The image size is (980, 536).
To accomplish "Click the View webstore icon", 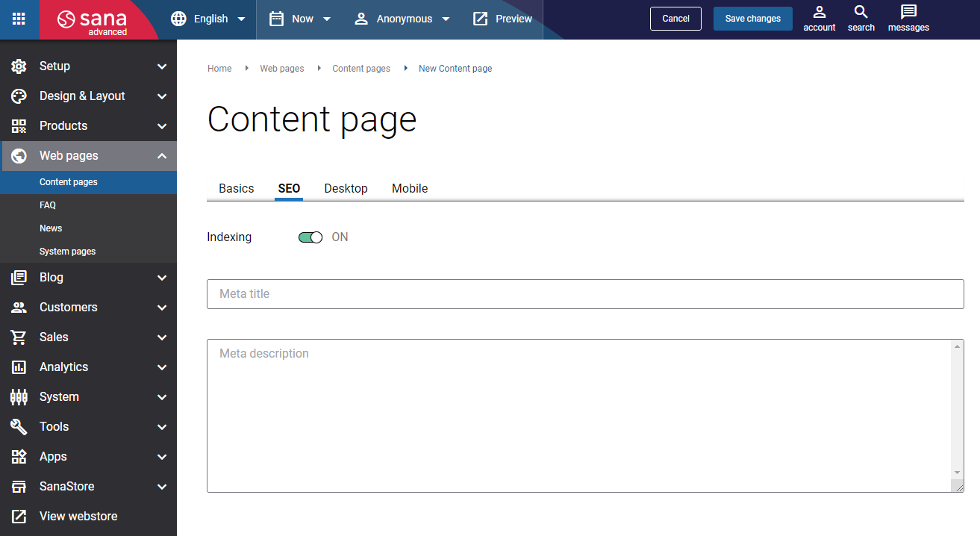I will pos(19,517).
